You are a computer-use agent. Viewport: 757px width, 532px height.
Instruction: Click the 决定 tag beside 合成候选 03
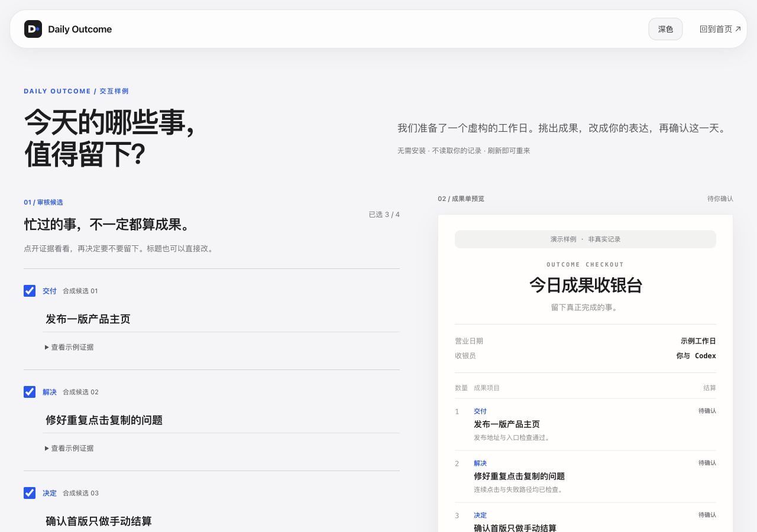click(x=50, y=494)
